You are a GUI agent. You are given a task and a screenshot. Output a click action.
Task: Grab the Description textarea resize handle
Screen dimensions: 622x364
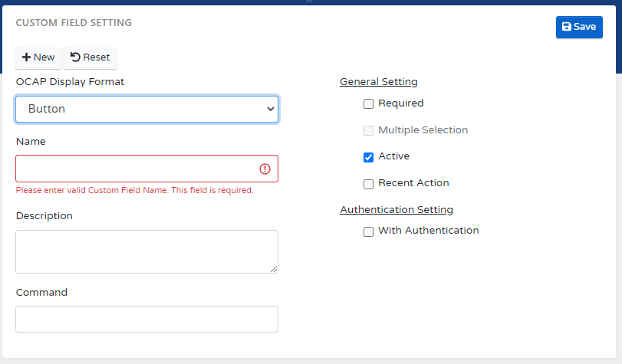click(x=274, y=269)
